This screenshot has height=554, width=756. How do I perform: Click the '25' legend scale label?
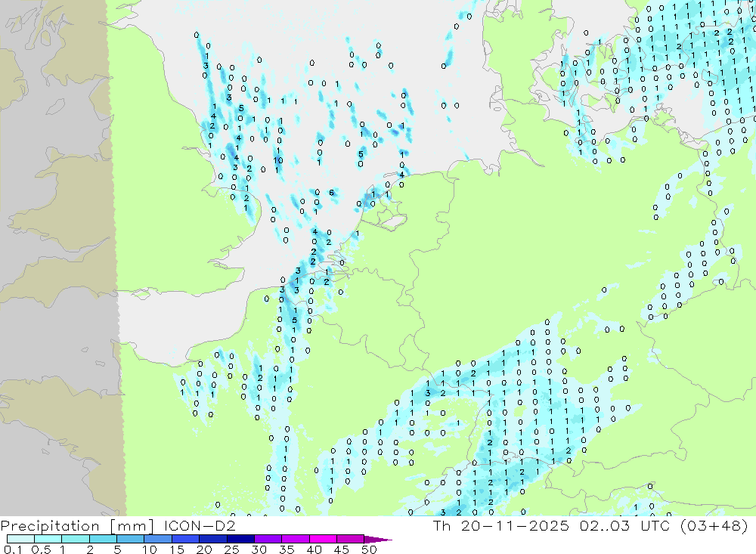point(232,549)
